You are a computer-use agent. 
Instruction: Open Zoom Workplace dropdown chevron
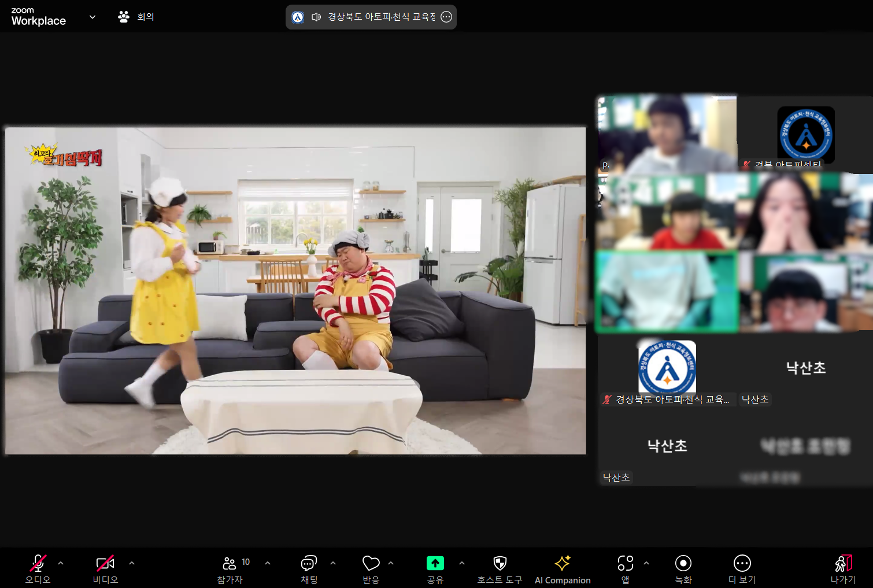(93, 17)
